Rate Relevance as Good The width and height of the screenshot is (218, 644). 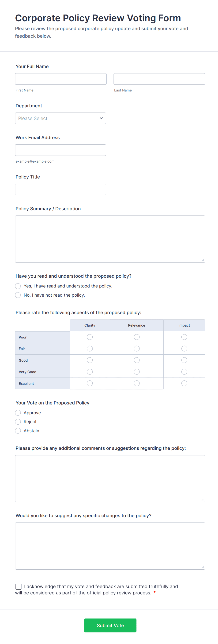(137, 360)
